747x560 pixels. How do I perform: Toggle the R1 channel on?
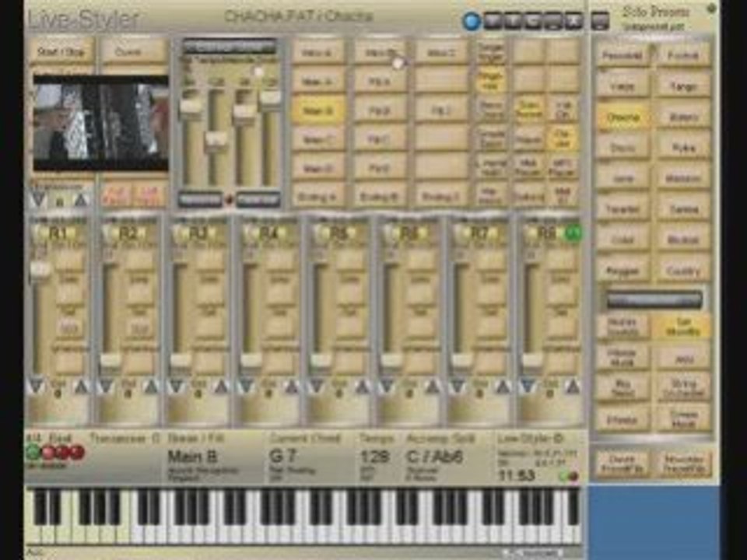click(57, 233)
